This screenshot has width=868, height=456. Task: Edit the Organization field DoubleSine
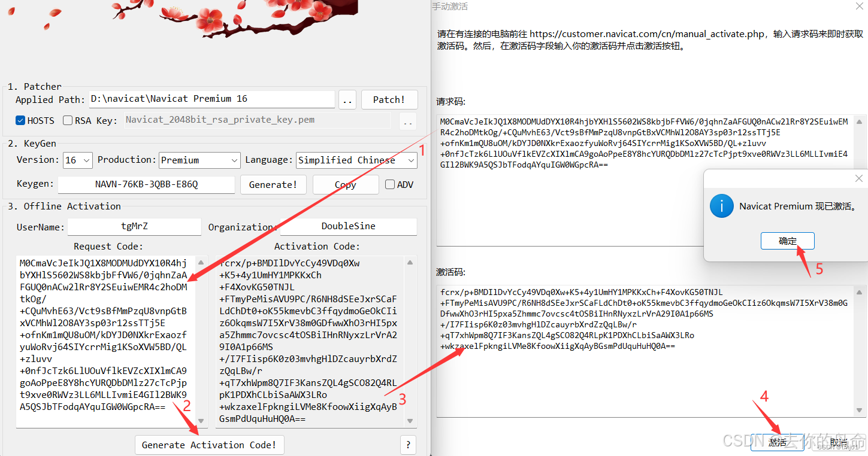pyautogui.click(x=349, y=227)
